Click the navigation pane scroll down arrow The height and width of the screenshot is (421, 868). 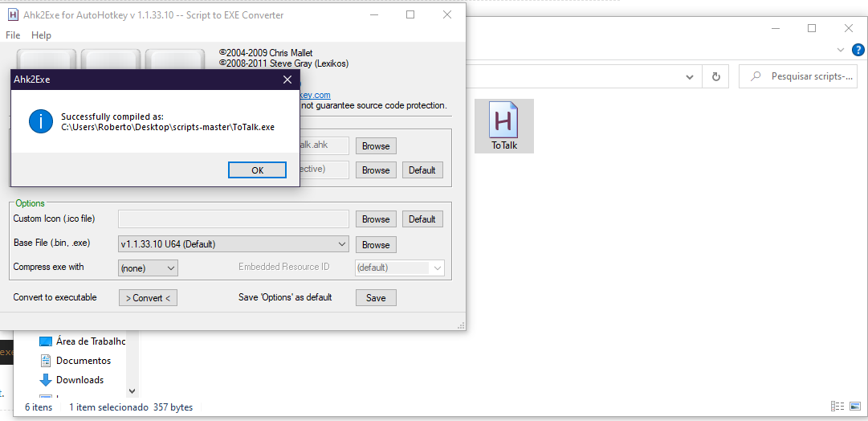pyautogui.click(x=132, y=391)
